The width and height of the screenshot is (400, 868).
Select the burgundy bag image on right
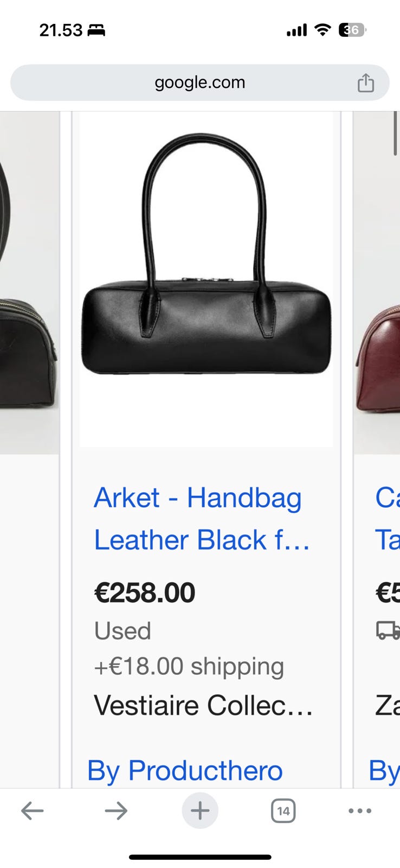tap(377, 283)
